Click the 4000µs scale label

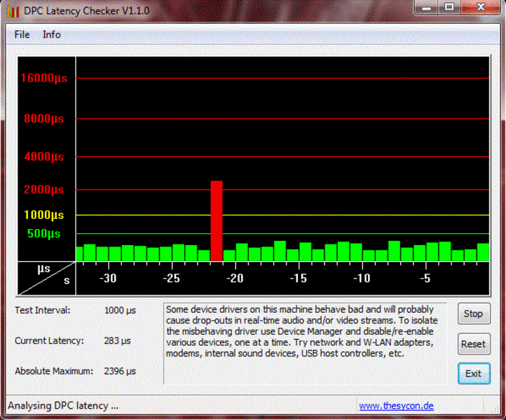44,157
